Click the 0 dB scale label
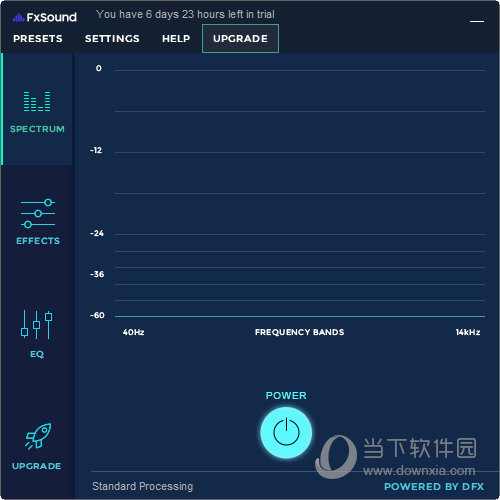This screenshot has height=500, width=500. (x=99, y=68)
